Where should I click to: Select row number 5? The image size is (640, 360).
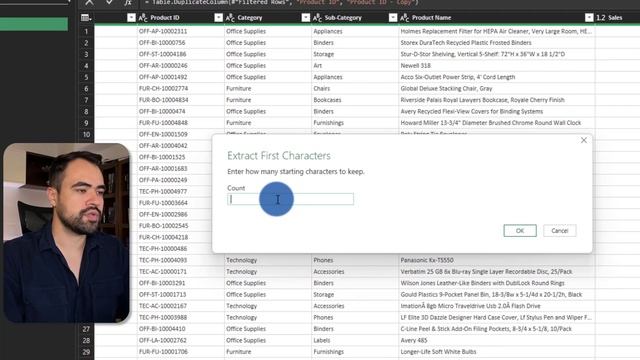point(86,77)
